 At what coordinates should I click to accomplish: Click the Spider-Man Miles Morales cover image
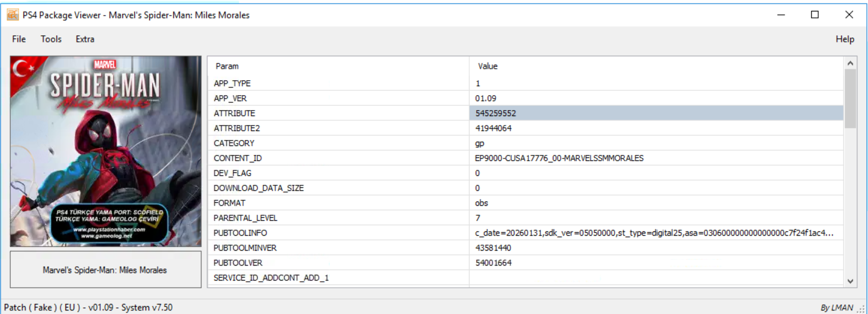click(106, 151)
